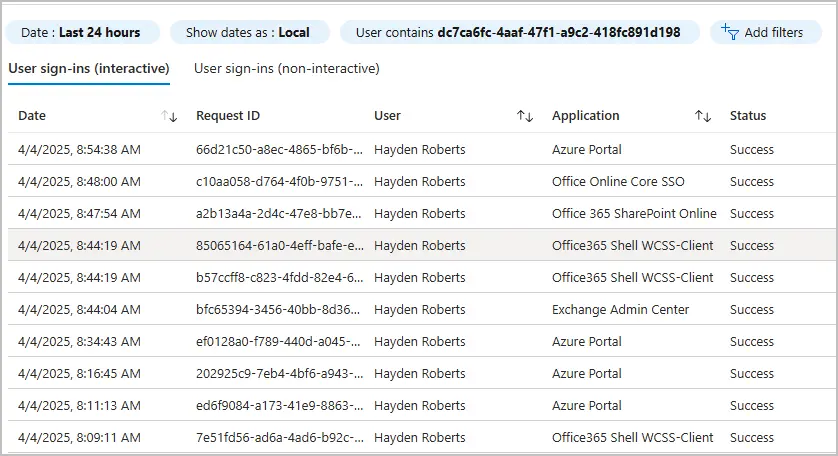Sort by Date column arrows
Image resolution: width=838 pixels, height=456 pixels.
click(169, 116)
